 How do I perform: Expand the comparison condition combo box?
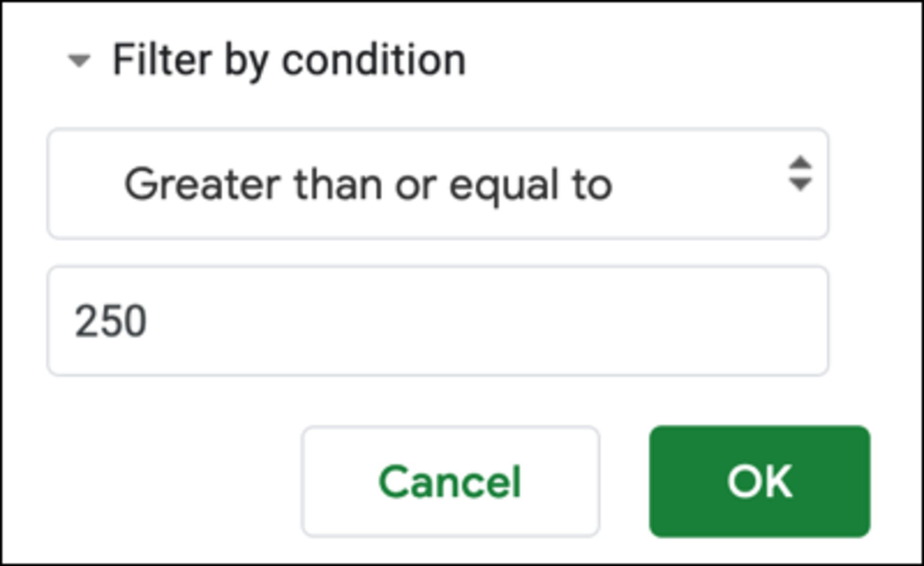(437, 183)
